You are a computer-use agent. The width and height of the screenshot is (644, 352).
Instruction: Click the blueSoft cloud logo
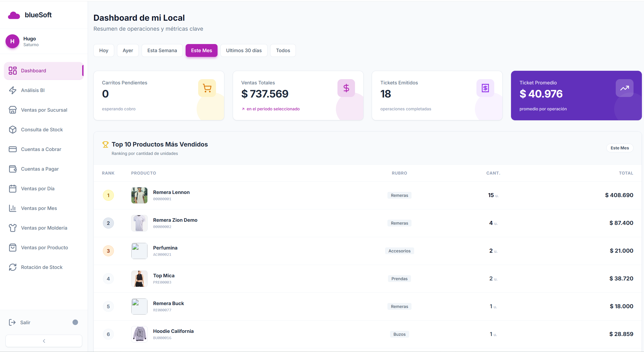[14, 15]
